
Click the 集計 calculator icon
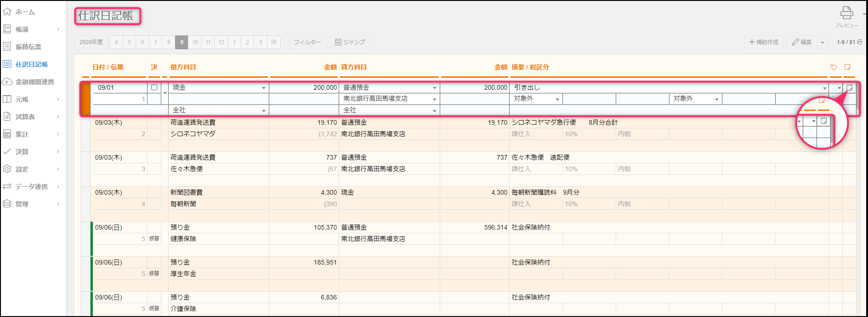coord(7,134)
